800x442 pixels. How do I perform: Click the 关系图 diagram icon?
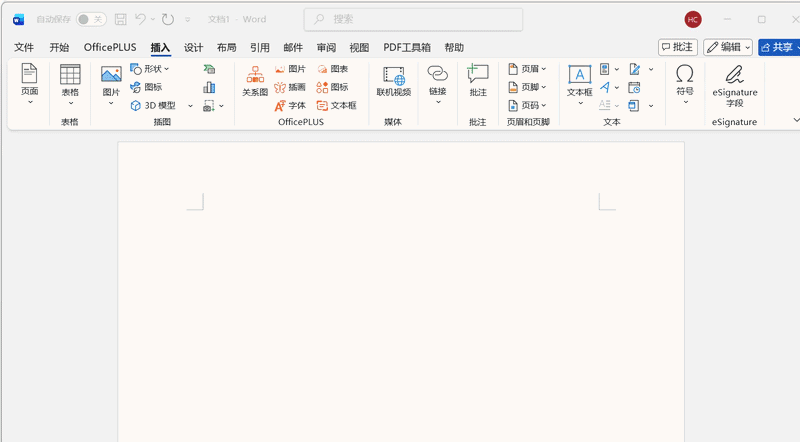(255, 80)
